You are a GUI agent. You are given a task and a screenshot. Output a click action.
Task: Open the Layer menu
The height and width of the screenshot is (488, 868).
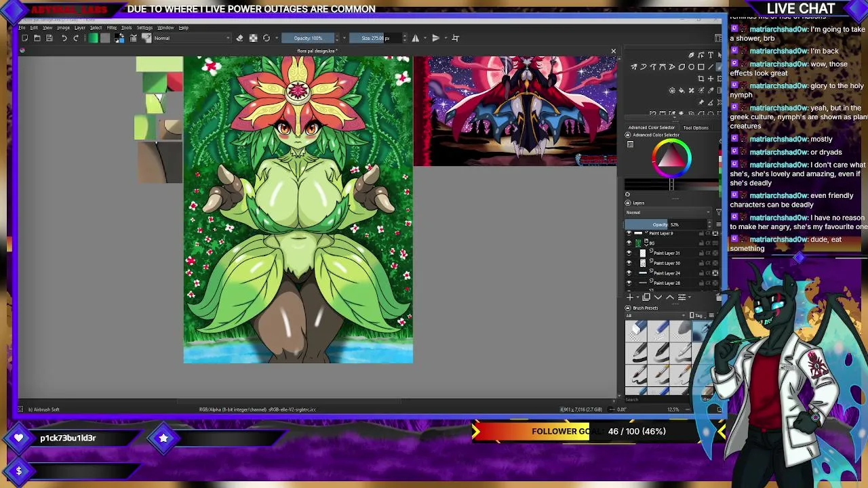80,28
